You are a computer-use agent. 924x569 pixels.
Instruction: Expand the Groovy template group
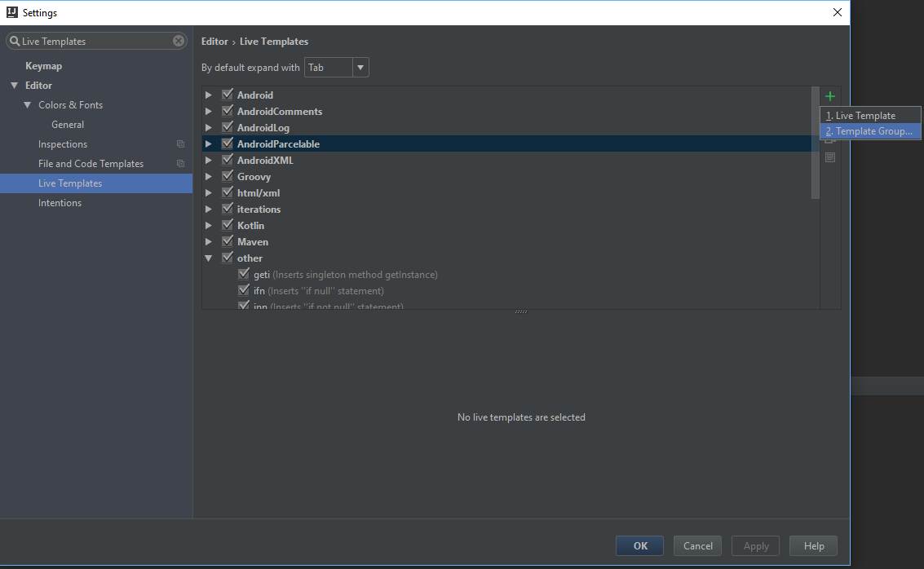209,177
